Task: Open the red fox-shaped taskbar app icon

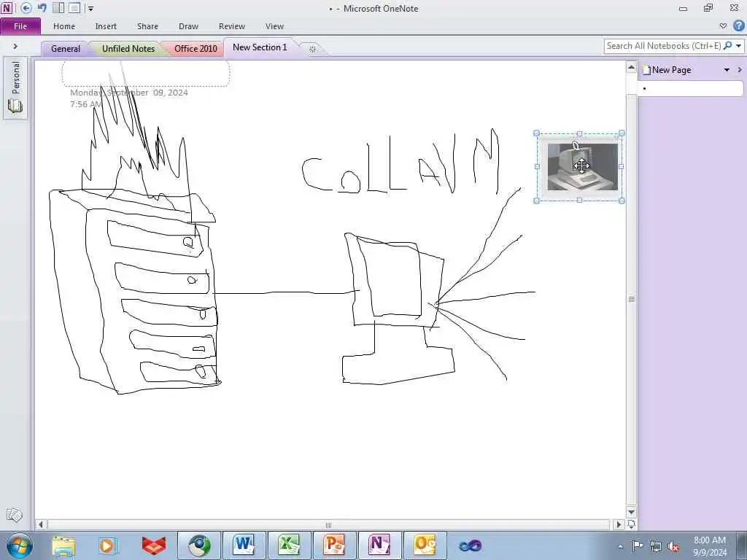Action: point(153,545)
